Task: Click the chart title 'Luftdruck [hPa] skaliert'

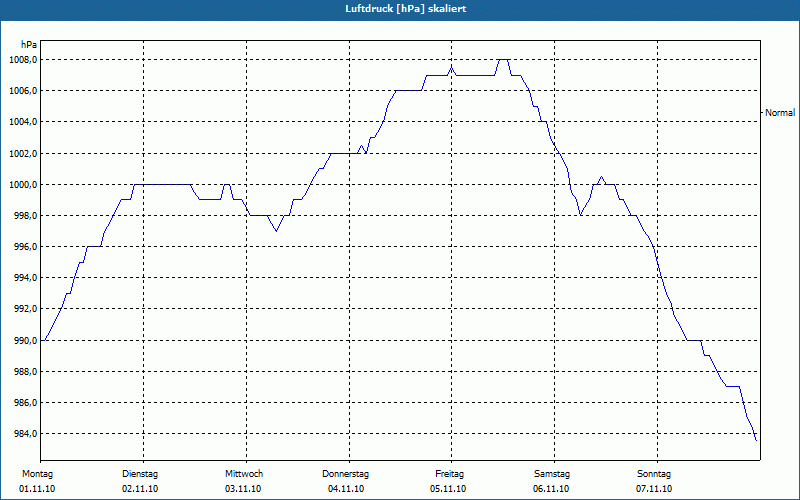Action: [405, 9]
